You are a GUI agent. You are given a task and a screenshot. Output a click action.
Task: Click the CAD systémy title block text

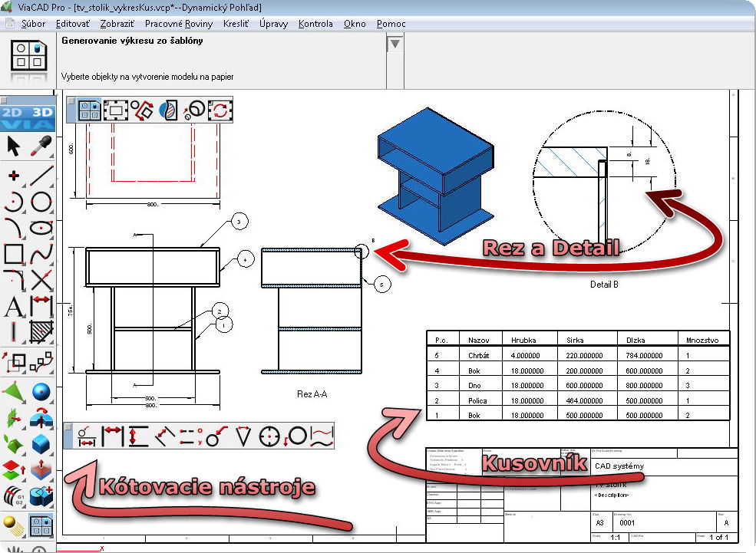click(x=619, y=466)
